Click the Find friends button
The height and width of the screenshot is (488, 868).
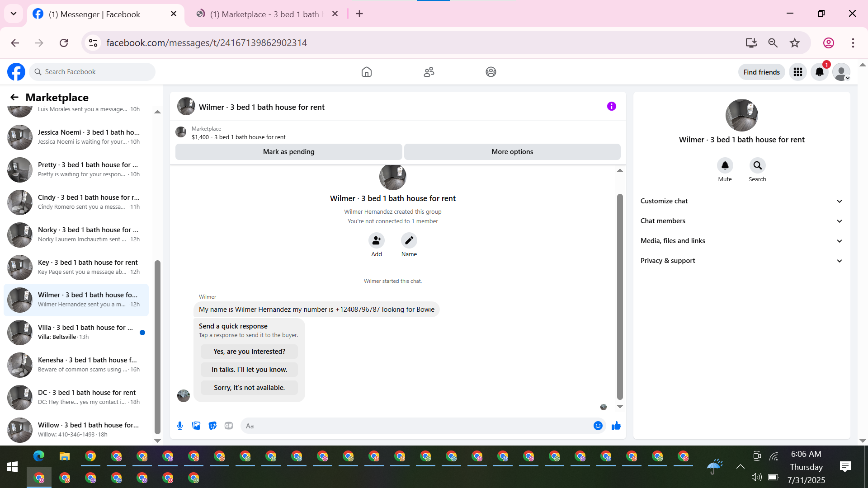click(761, 72)
